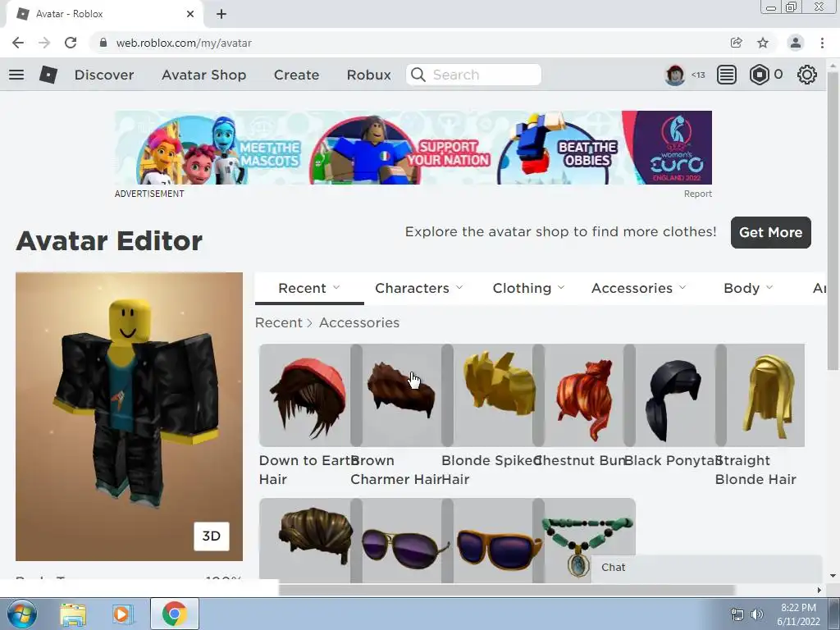The width and height of the screenshot is (840, 630).
Task: Toggle the 3D avatar view
Action: [x=211, y=536]
